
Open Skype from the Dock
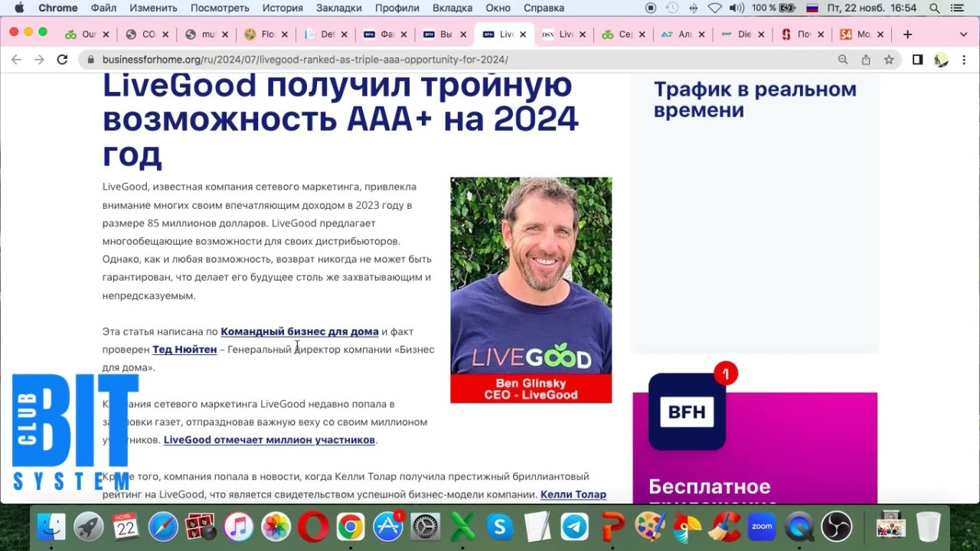pos(500,527)
